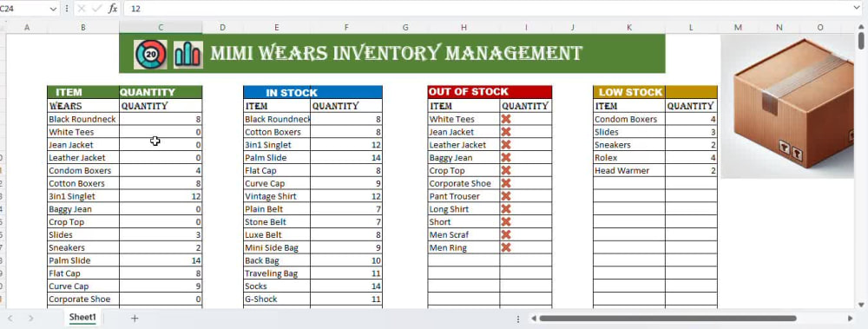868x329 pixels.
Task: Click the circular gauge icon in banner
Action: 150,55
